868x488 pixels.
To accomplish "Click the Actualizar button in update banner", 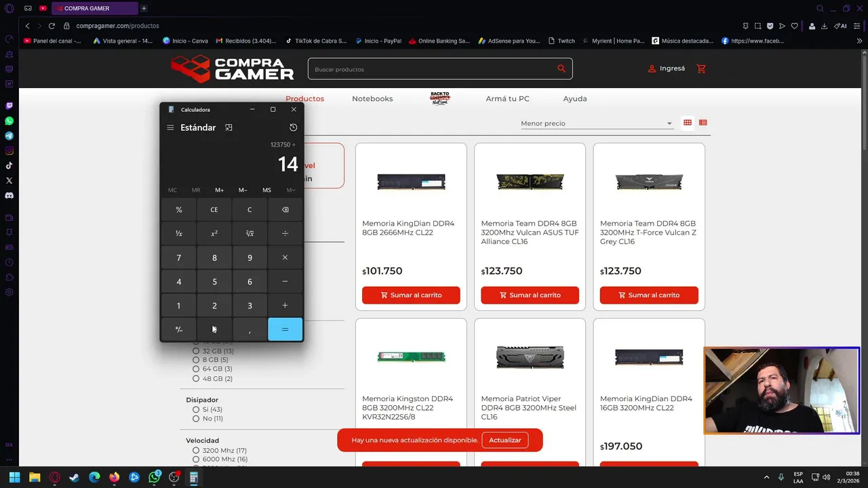I will click(505, 440).
